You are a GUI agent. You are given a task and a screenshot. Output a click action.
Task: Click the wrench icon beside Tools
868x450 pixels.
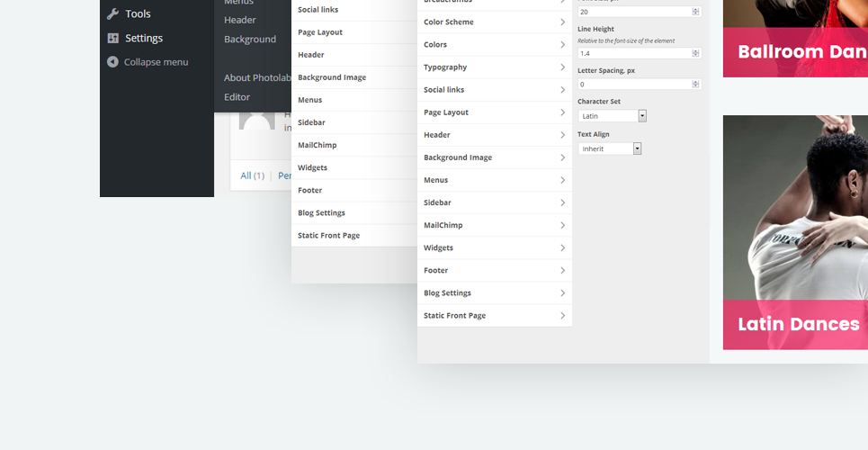(x=113, y=13)
